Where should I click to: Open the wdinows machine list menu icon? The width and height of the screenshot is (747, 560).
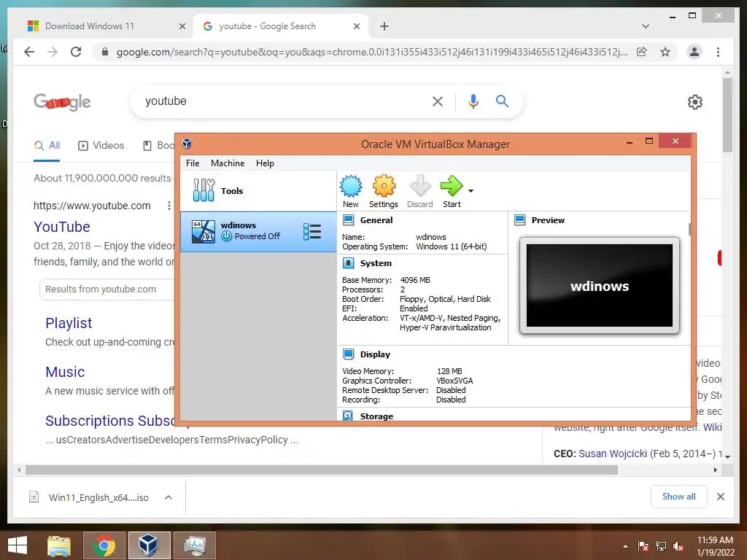pos(312,231)
